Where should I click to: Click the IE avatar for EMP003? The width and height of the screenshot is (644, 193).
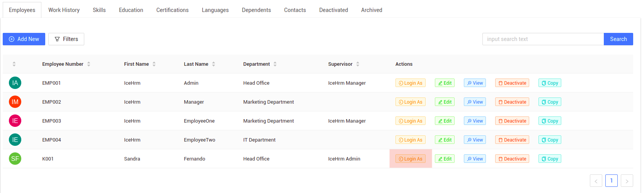point(15,121)
